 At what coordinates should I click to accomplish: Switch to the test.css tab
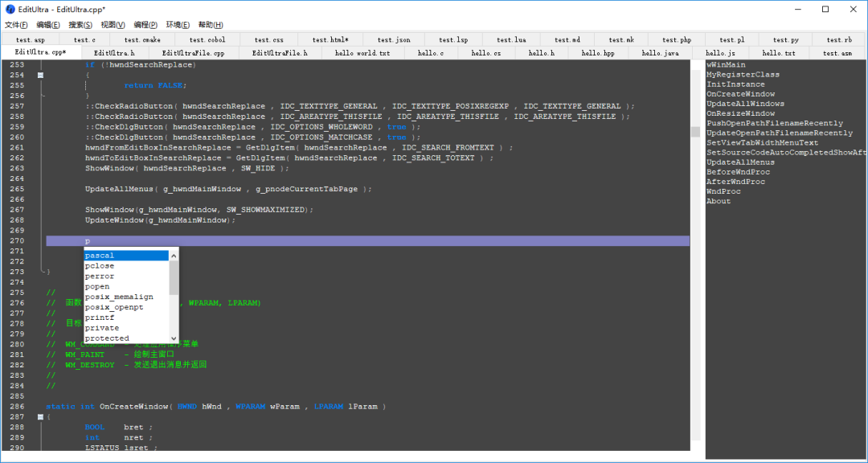coord(269,40)
